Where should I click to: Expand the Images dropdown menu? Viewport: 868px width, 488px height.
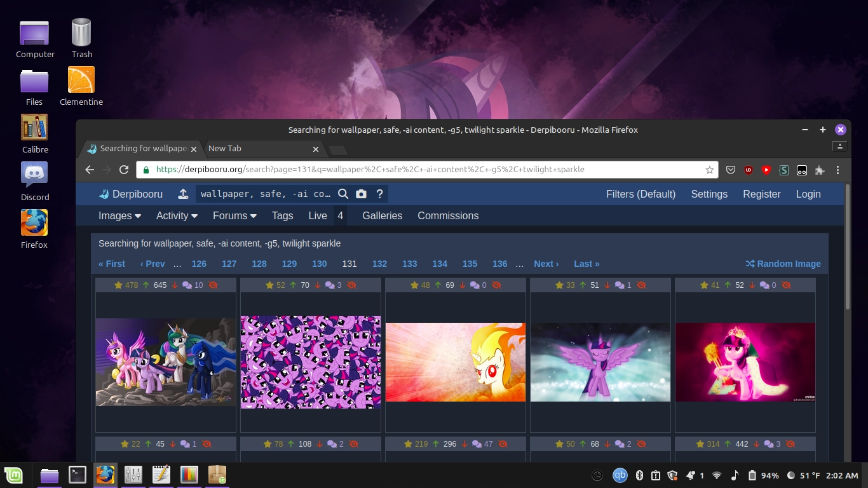pyautogui.click(x=119, y=215)
